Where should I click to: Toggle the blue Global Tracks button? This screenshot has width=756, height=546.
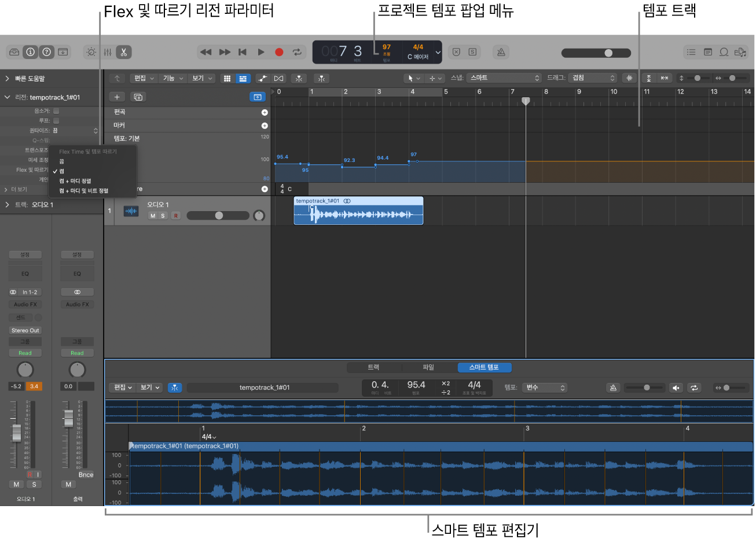click(258, 97)
